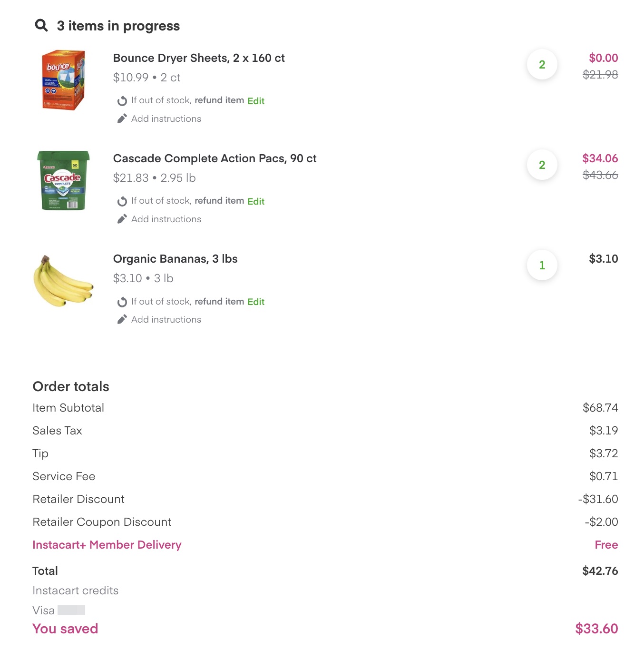
Task: Click the refund clock icon on Organic Bananas
Action: 122,302
